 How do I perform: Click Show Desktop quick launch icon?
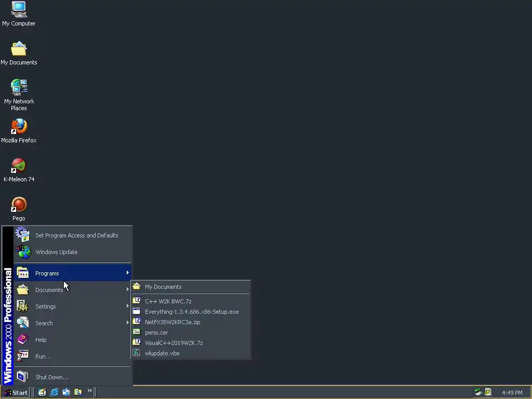[42, 392]
